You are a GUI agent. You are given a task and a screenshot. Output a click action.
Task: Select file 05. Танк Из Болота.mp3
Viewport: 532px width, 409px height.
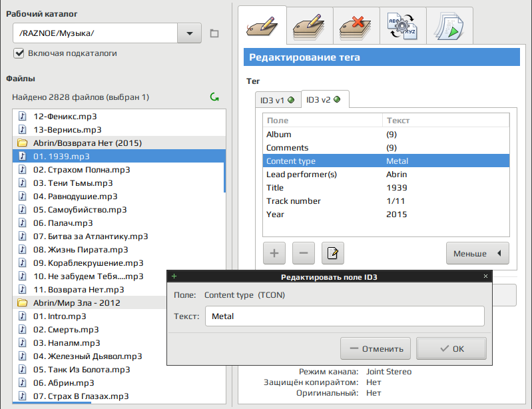119,370
